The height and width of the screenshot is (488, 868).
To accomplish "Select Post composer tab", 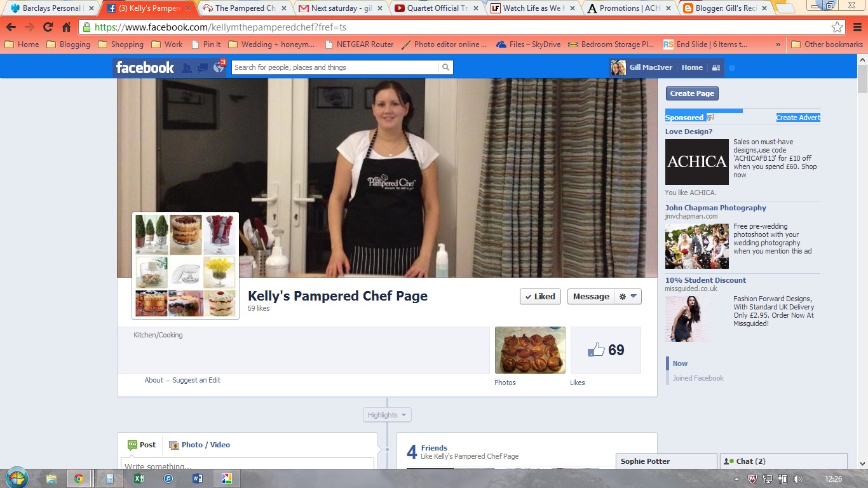I will [142, 445].
